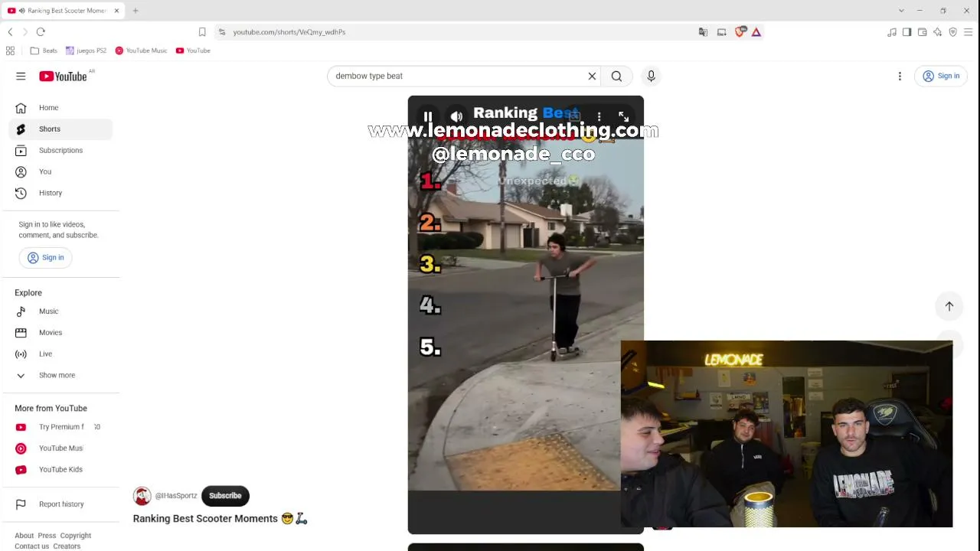Open the Beats bookmarks folder

[x=44, y=51]
